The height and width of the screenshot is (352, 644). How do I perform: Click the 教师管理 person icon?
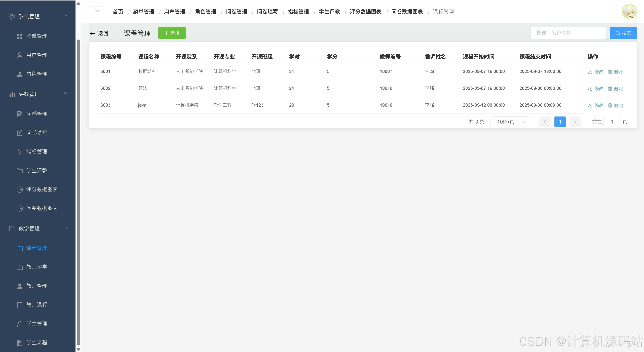(x=20, y=286)
